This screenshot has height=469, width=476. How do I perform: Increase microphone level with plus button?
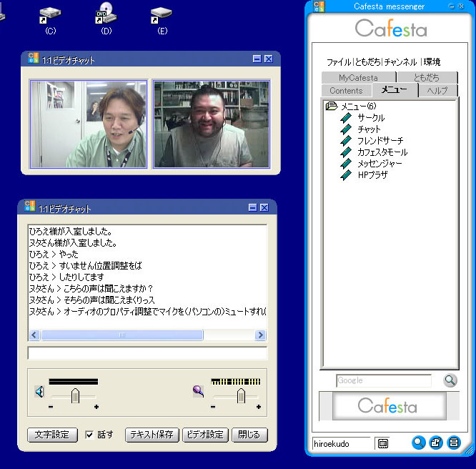(x=259, y=407)
